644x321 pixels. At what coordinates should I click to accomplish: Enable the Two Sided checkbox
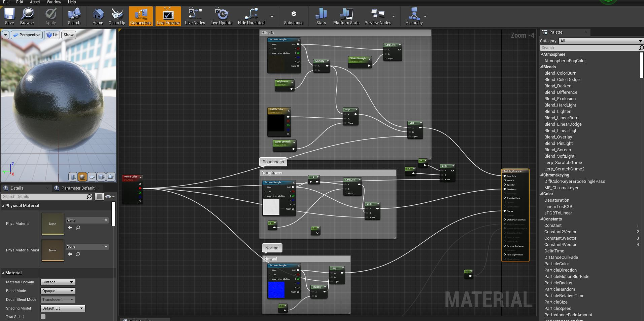click(43, 317)
